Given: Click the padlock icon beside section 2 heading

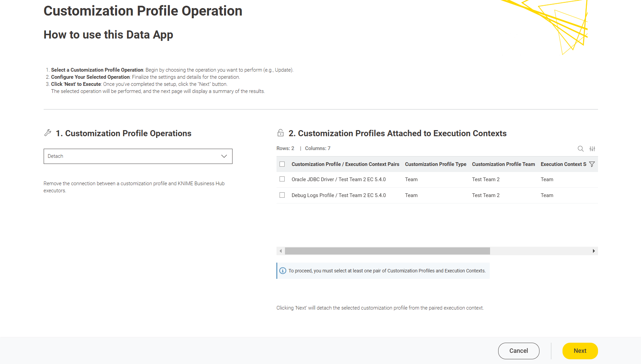Looking at the screenshot, I should (281, 133).
